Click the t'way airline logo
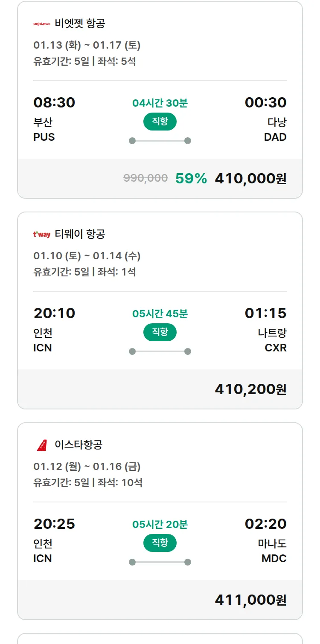This screenshot has height=644, width=320. 42,234
